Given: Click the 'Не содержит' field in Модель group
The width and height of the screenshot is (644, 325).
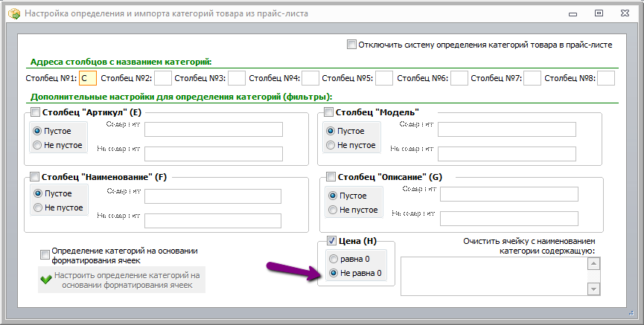Looking at the screenshot, I should [x=507, y=154].
